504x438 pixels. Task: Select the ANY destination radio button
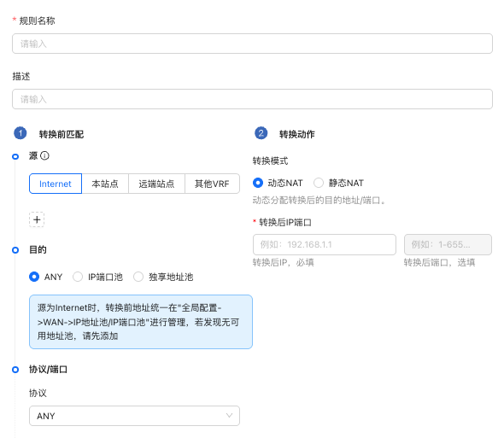point(34,277)
